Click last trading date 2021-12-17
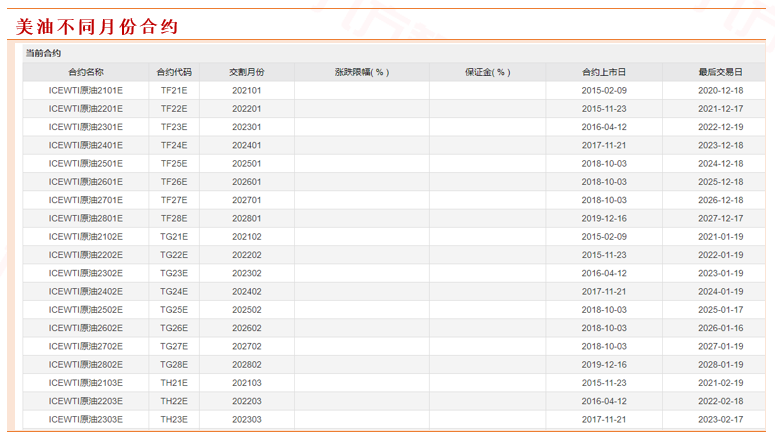Image resolution: width=775 pixels, height=440 pixels. 721,109
